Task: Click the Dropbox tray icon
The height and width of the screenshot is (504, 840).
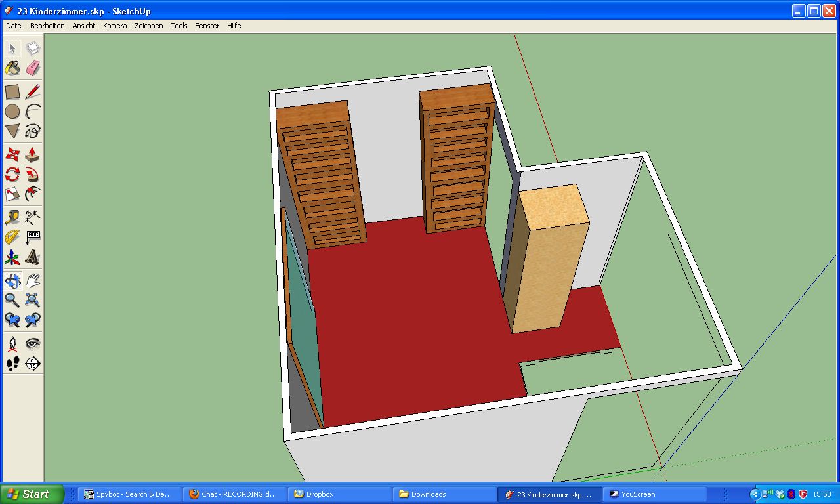Action: click(780, 494)
